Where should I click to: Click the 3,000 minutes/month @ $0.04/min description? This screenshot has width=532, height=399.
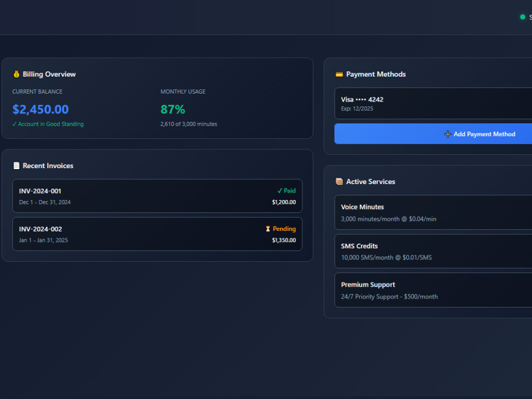(x=388, y=219)
